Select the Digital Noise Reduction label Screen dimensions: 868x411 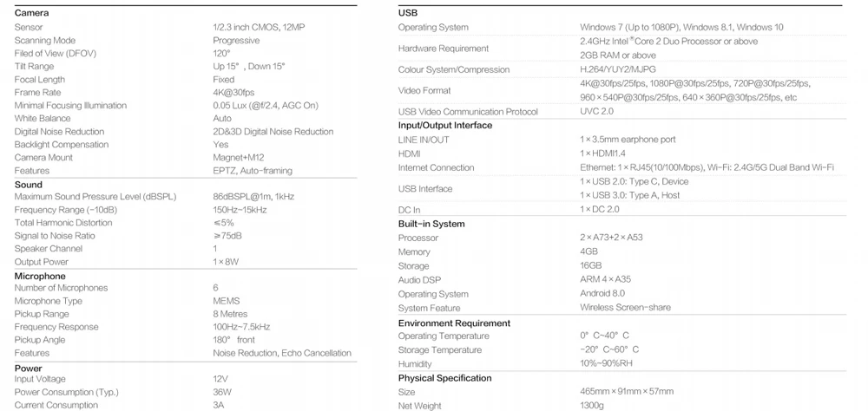(x=59, y=132)
